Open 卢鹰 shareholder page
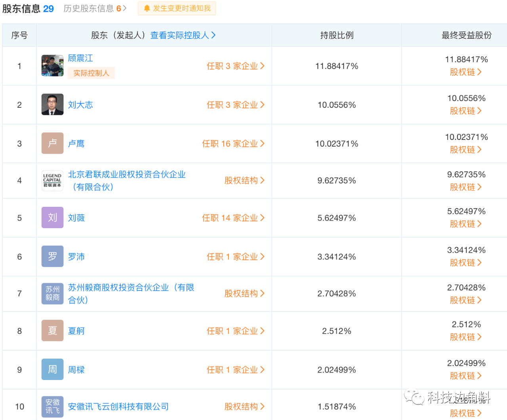This screenshot has width=507, height=420. point(76,144)
